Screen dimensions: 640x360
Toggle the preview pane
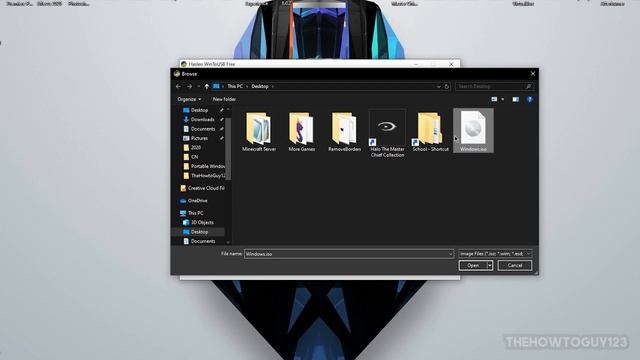coord(516,99)
